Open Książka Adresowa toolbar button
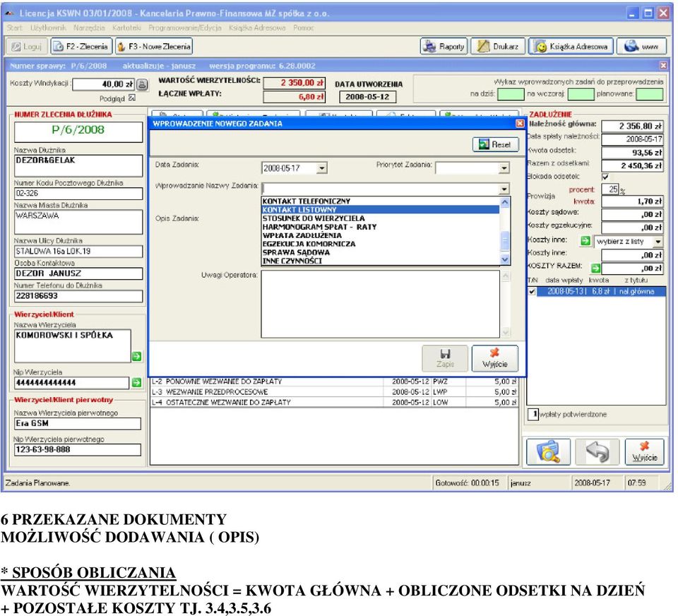 [571, 47]
